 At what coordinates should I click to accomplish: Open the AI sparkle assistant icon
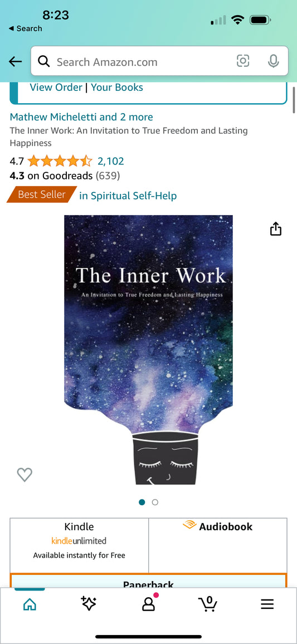[89, 604]
